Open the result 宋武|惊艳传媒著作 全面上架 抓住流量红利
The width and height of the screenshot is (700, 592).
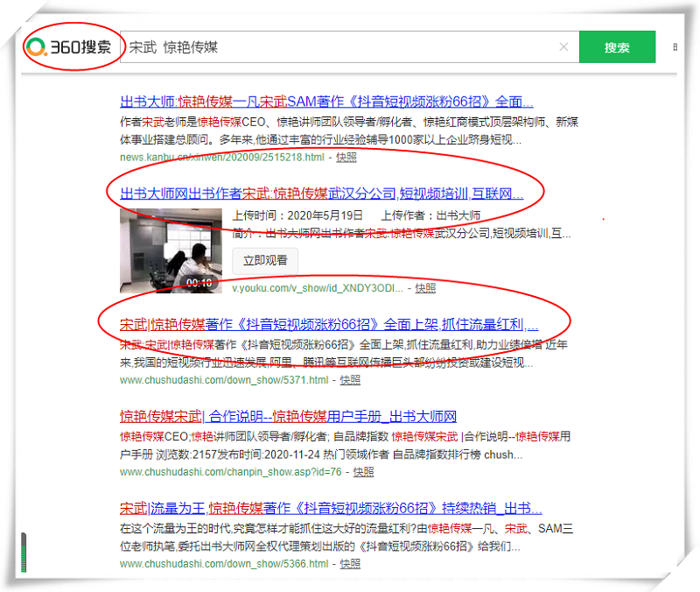328,323
